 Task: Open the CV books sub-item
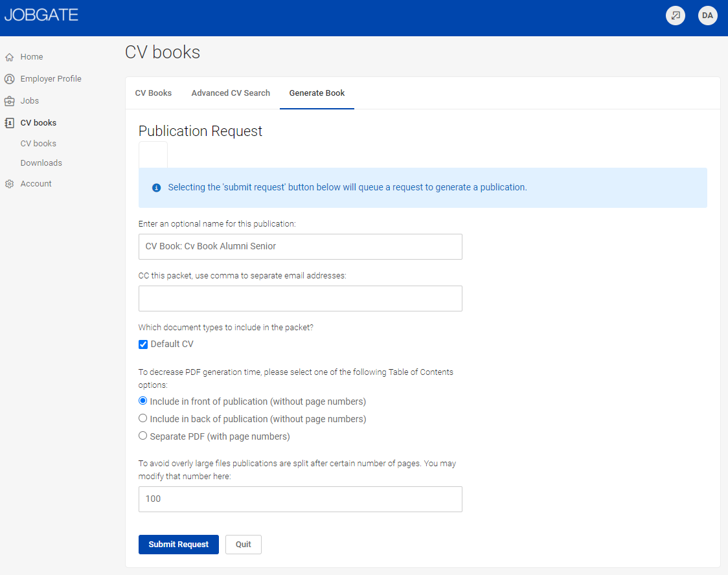coord(38,143)
